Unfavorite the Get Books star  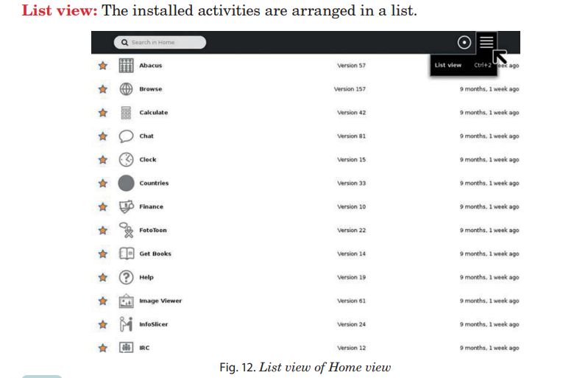coord(103,253)
